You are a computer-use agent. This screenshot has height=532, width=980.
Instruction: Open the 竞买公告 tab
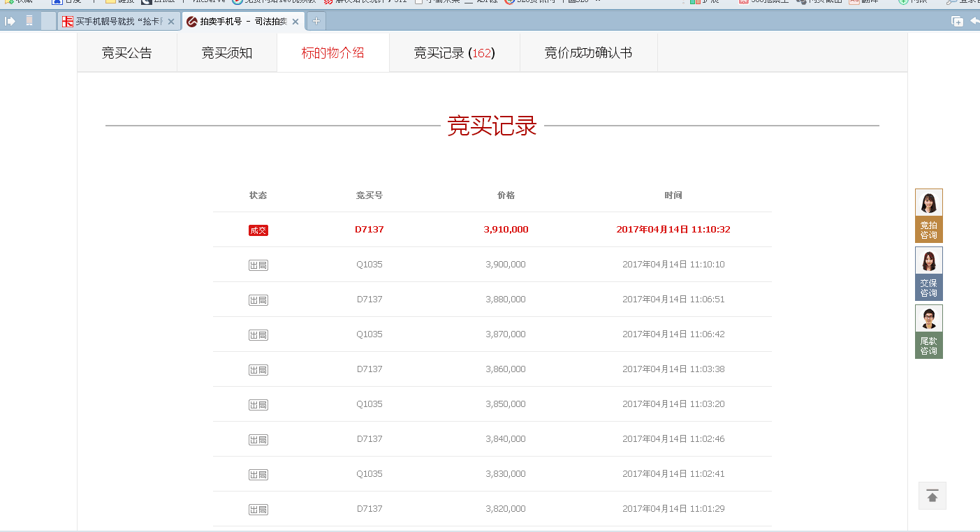pyautogui.click(x=126, y=53)
